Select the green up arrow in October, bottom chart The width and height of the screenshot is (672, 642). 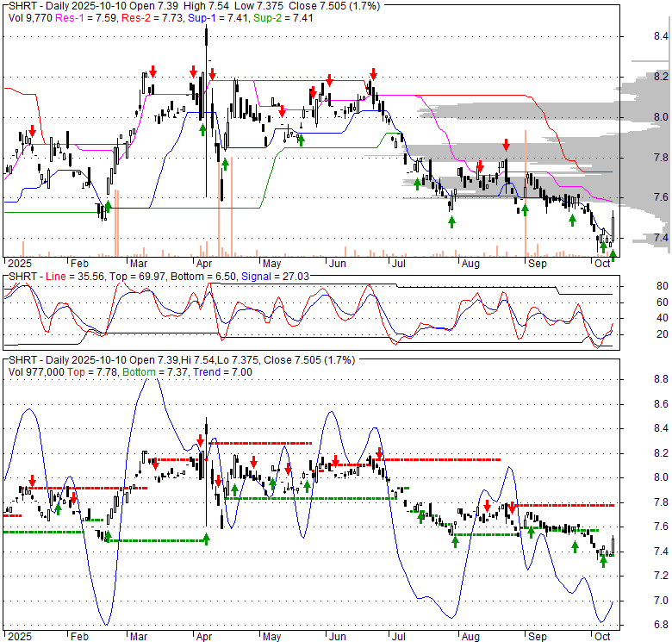(603, 561)
